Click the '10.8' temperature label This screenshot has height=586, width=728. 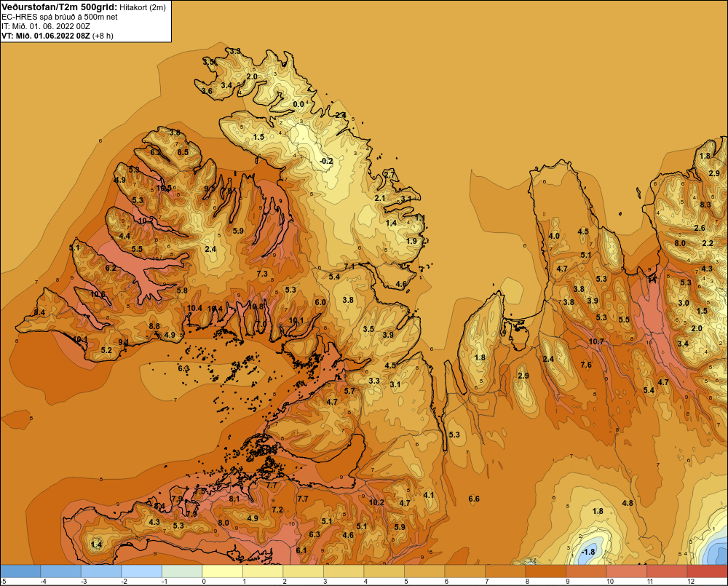(x=256, y=306)
